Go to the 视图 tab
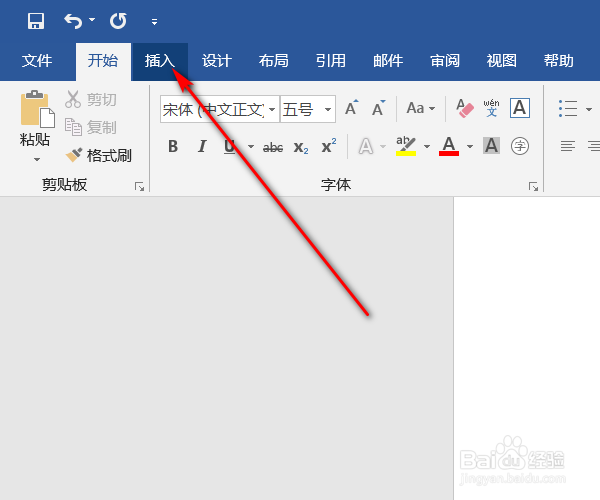Viewport: 600px width, 500px height. (502, 61)
